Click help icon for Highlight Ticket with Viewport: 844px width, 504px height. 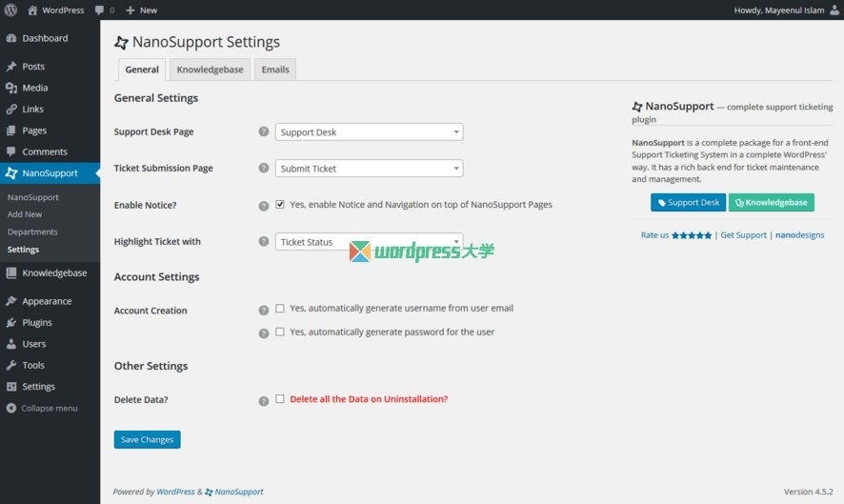pos(263,241)
